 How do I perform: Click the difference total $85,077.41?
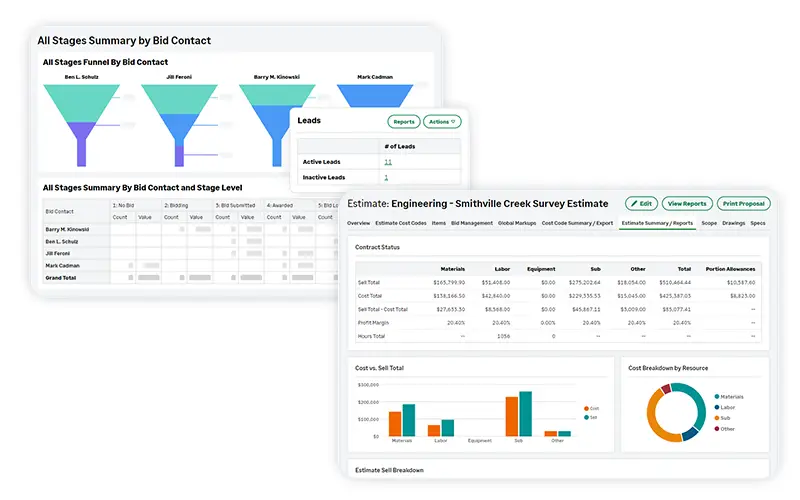click(676, 309)
